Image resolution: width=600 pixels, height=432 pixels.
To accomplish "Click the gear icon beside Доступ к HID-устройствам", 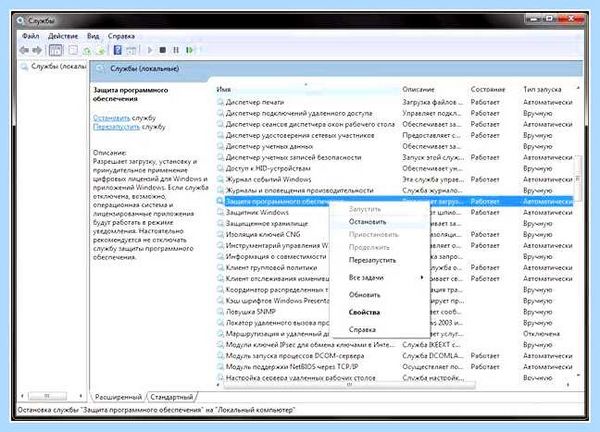I will (x=220, y=168).
